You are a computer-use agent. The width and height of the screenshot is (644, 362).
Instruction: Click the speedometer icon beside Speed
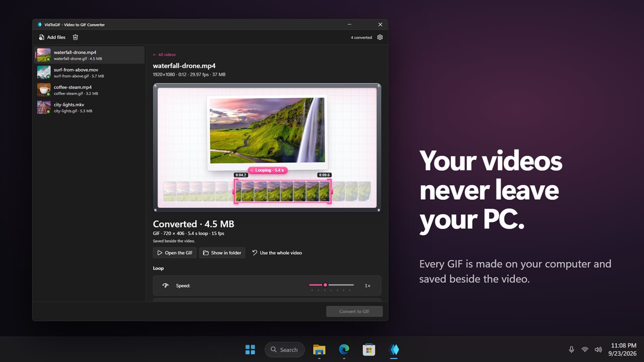tap(166, 286)
